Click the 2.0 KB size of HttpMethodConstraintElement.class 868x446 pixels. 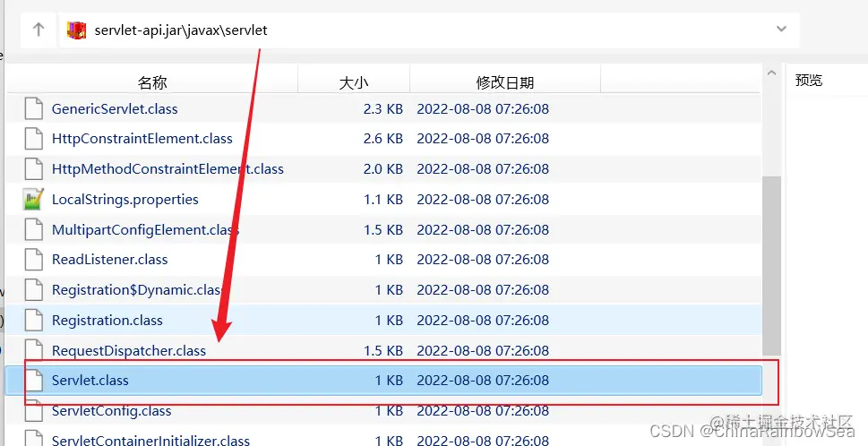click(383, 168)
